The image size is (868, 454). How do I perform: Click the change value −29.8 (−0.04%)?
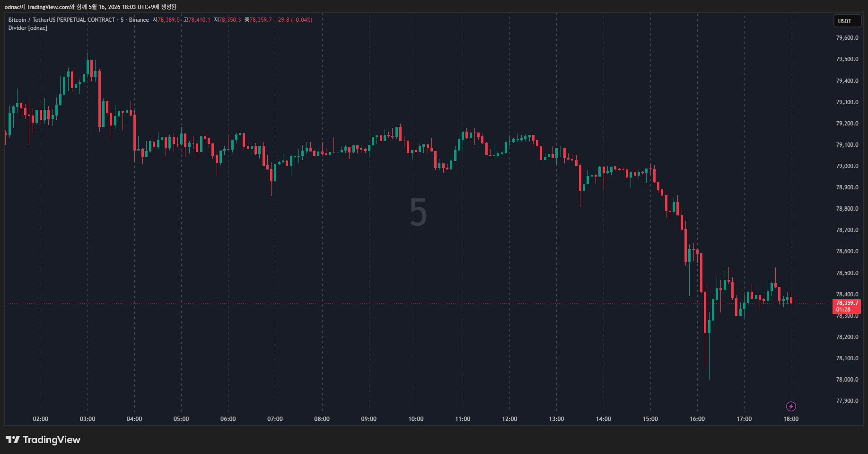point(294,20)
